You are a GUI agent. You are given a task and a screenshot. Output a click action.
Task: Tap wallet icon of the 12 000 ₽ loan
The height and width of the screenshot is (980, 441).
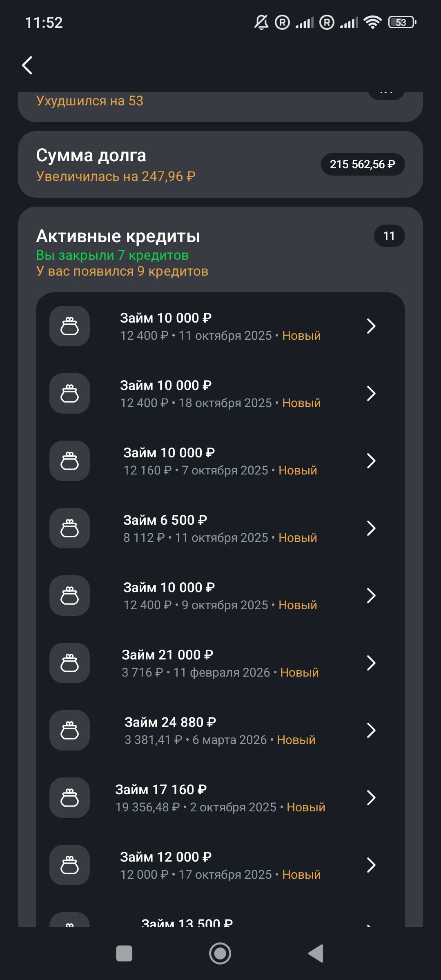(69, 865)
